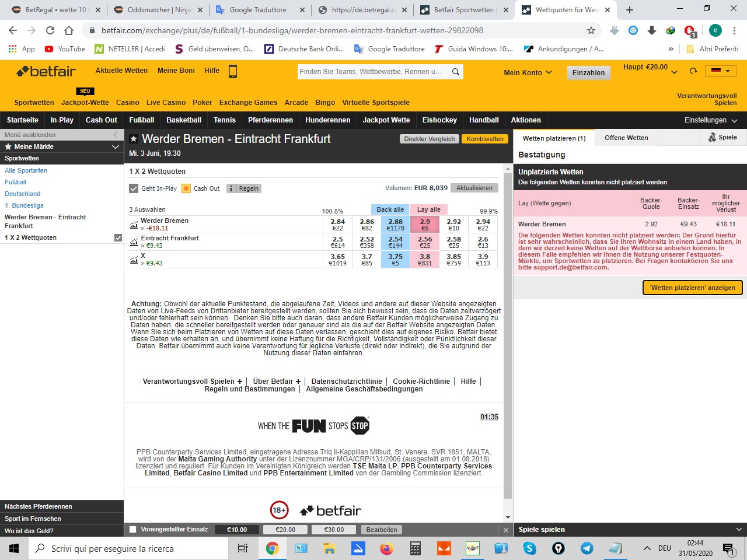Select the blue 2.88 back odds for Werder Bremen
This screenshot has width=747, height=560.
point(395,225)
